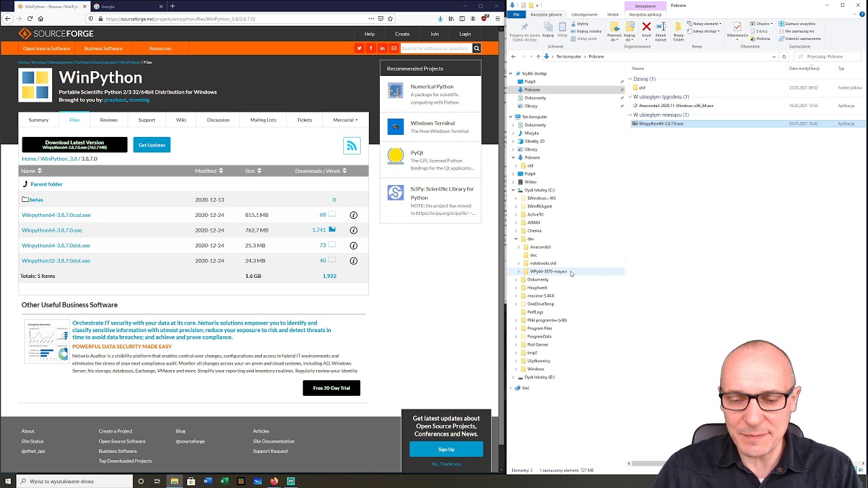
Task: Go to Firefox home page
Action: pos(41,19)
